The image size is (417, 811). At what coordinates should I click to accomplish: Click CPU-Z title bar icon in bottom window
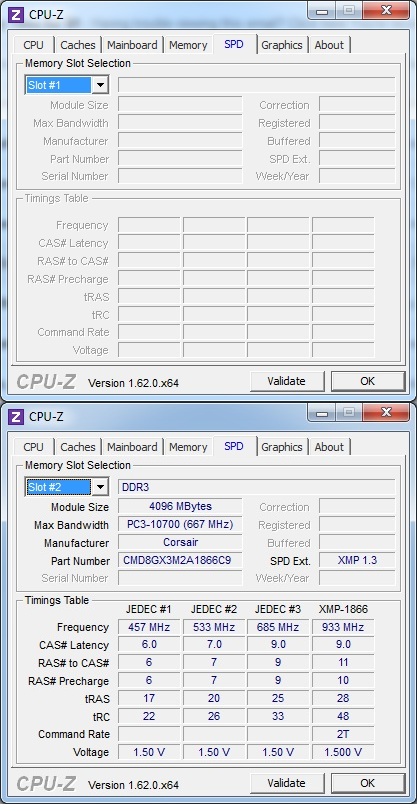coord(17,416)
